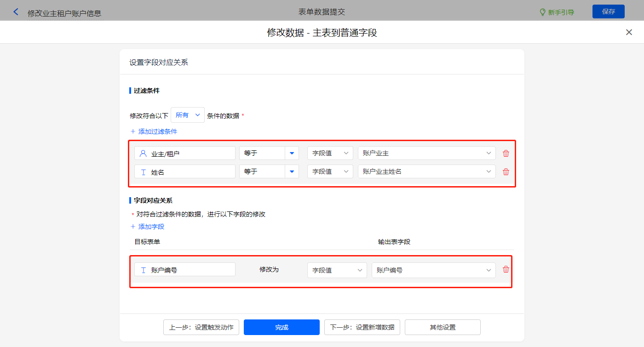This screenshot has width=644, height=347.
Task: Open the 等于 operator dropdown for 业主/租户
Action: click(292, 154)
